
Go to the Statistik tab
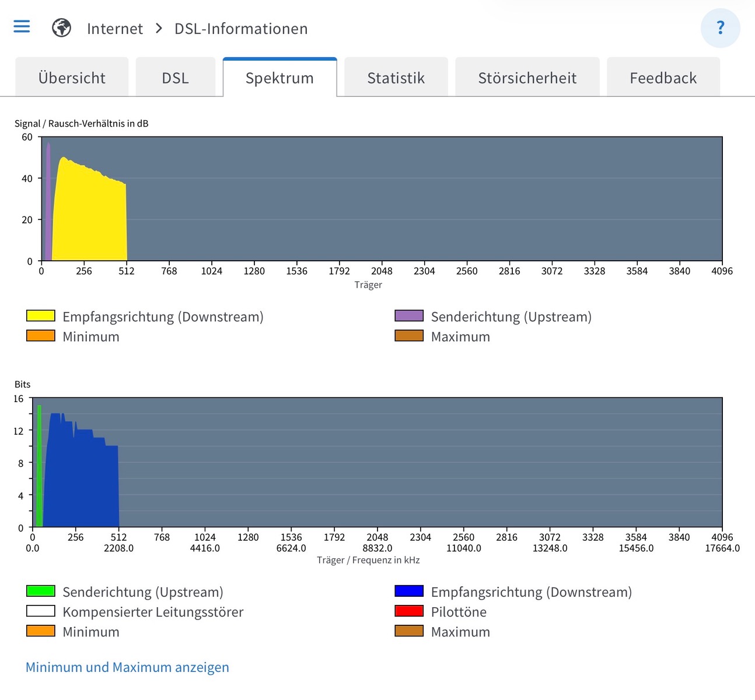point(396,78)
